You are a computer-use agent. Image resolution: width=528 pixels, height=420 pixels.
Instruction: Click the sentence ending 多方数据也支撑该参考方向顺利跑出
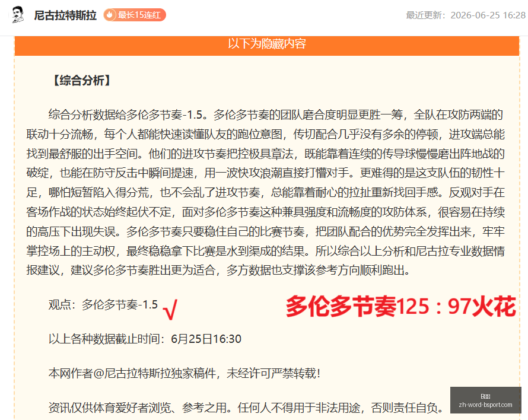[x=318, y=270]
